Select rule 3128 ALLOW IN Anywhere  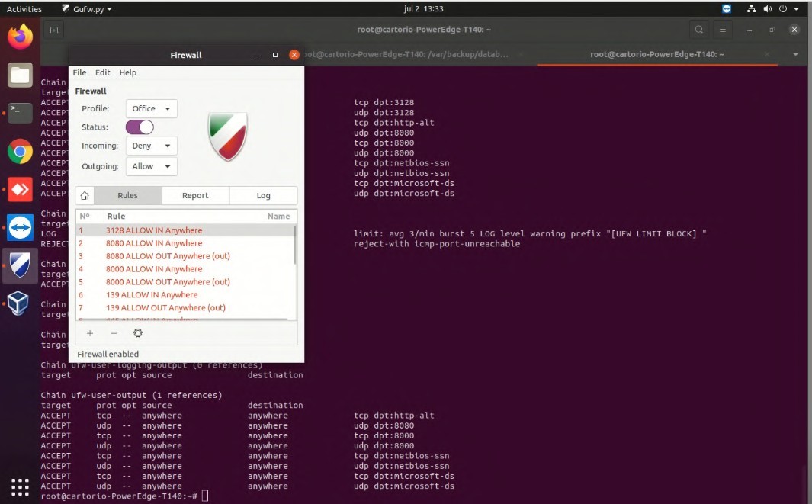pyautogui.click(x=154, y=230)
